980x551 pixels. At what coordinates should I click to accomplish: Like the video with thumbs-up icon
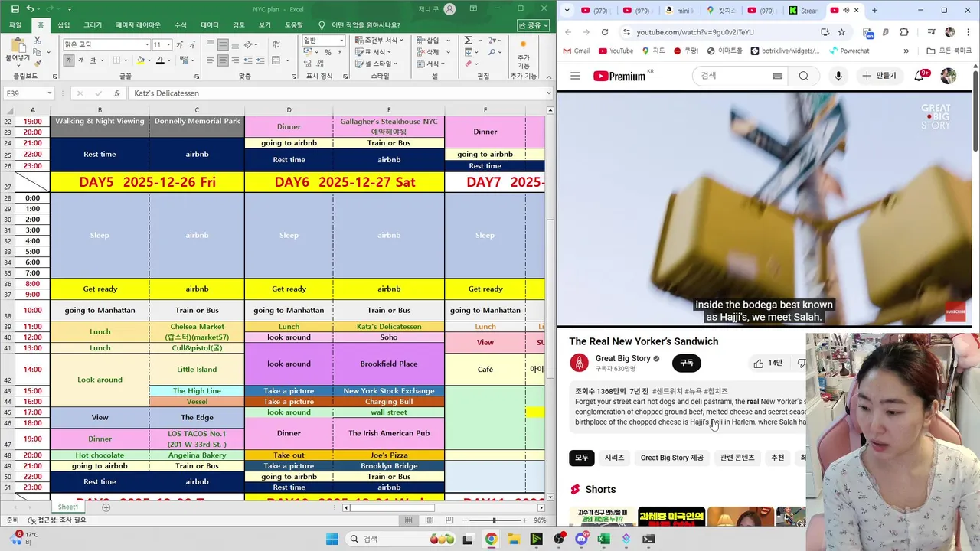coord(759,364)
